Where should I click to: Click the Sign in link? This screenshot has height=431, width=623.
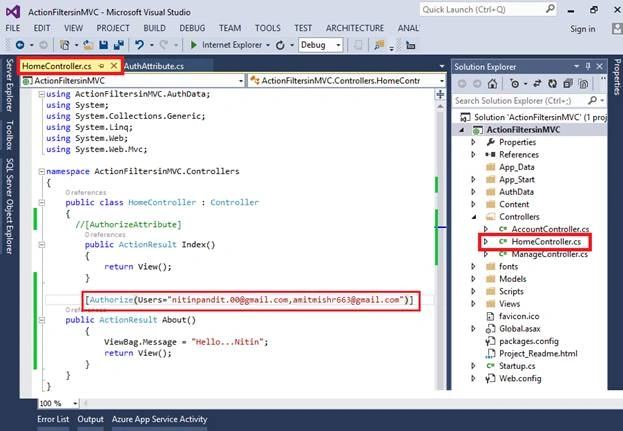(x=582, y=29)
